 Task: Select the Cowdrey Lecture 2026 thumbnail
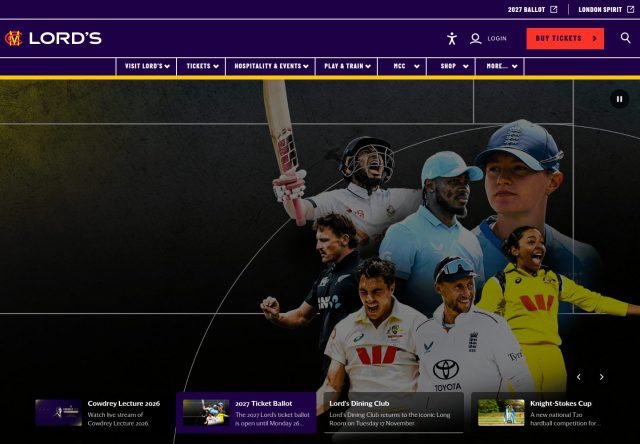(x=58, y=413)
